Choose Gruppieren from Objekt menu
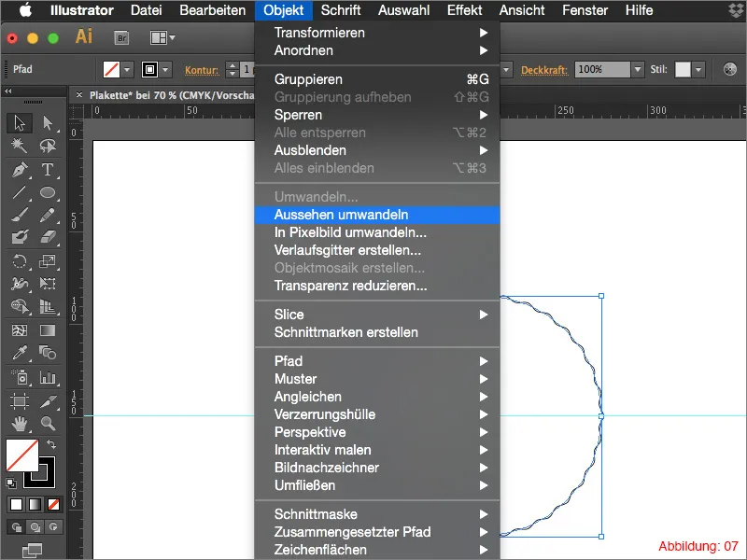 (377, 79)
